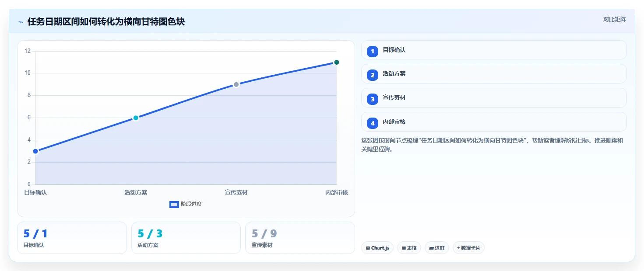The image size is (644, 271).
Task: Click the 内部审核 x-axis label
Action: pos(336,192)
